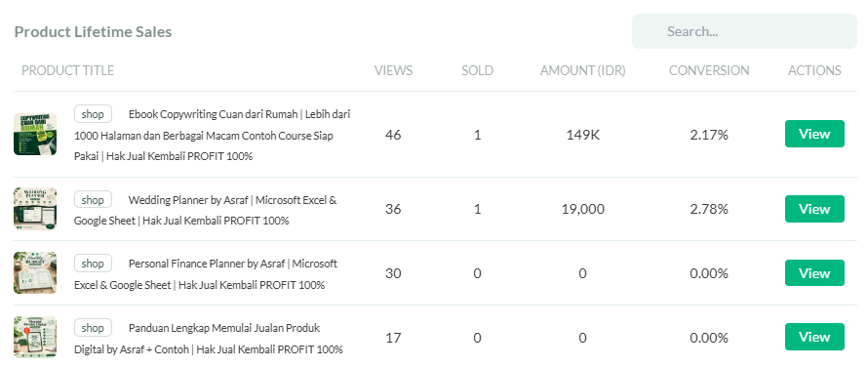The height and width of the screenshot is (367, 868).
Task: Click the shop tag on Ebook Copywriting row
Action: [93, 114]
